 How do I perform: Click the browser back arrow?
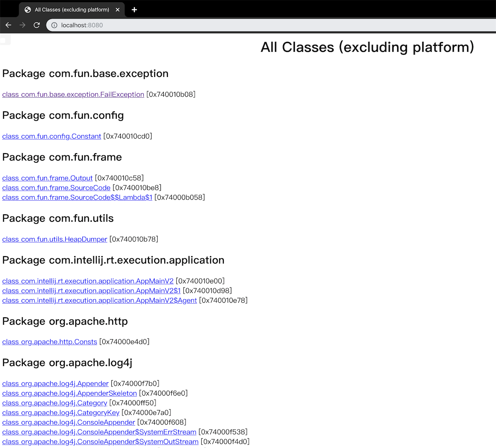click(8, 25)
